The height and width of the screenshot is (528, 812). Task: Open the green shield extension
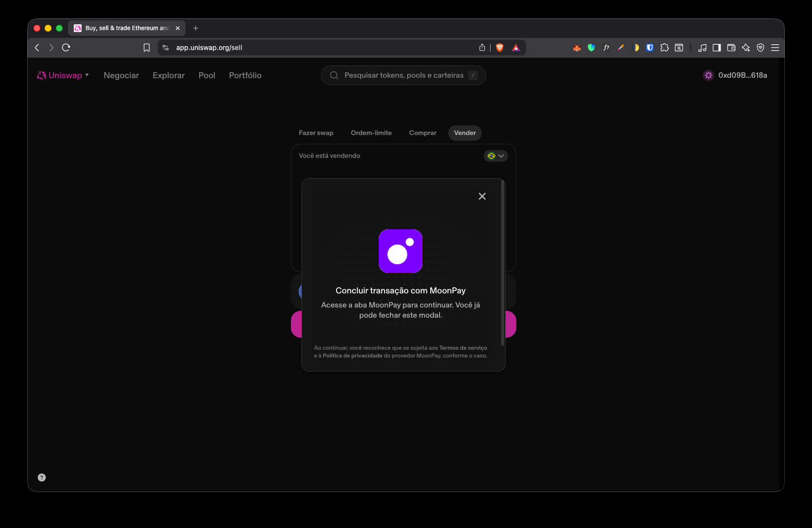click(x=592, y=48)
